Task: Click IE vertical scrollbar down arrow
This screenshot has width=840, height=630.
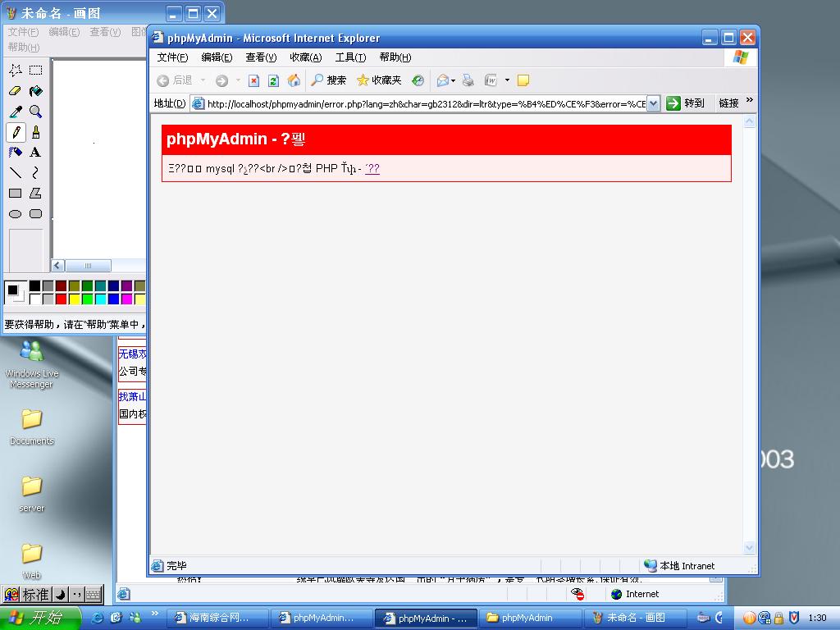Action: click(x=750, y=547)
